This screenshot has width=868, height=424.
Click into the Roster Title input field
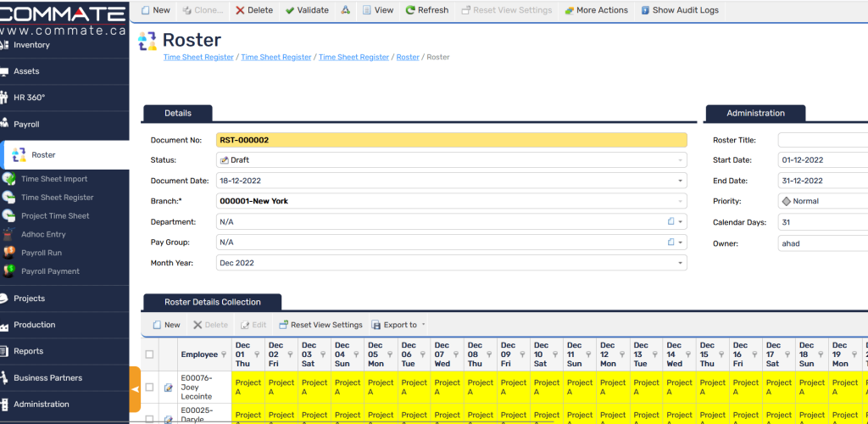[822, 140]
